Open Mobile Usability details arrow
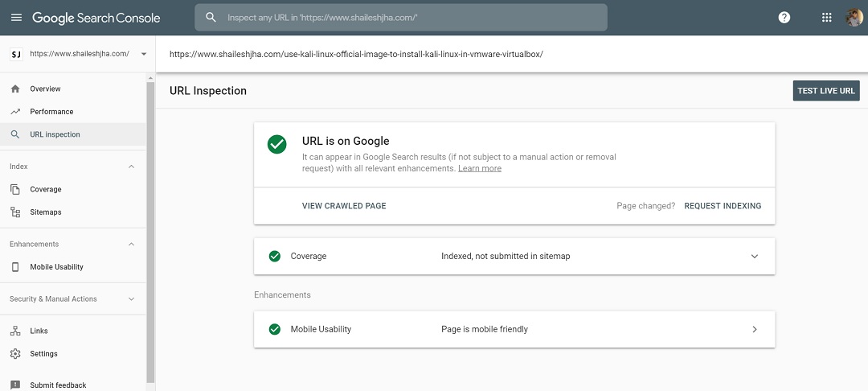 coord(754,329)
